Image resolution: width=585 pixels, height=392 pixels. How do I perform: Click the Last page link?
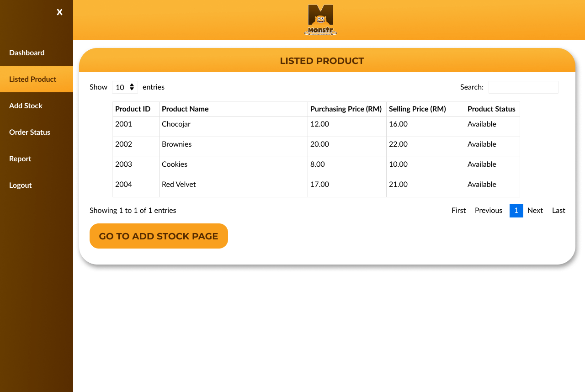pyautogui.click(x=558, y=210)
